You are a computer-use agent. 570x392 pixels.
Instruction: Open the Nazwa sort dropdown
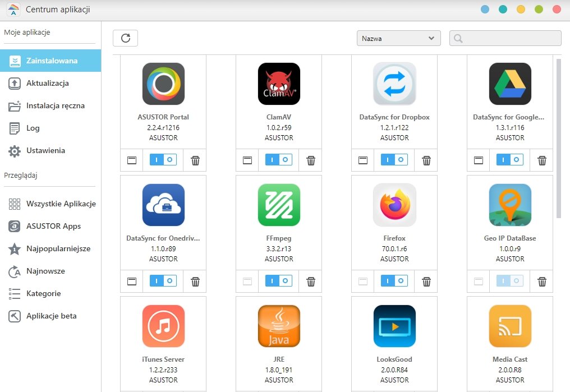click(399, 38)
